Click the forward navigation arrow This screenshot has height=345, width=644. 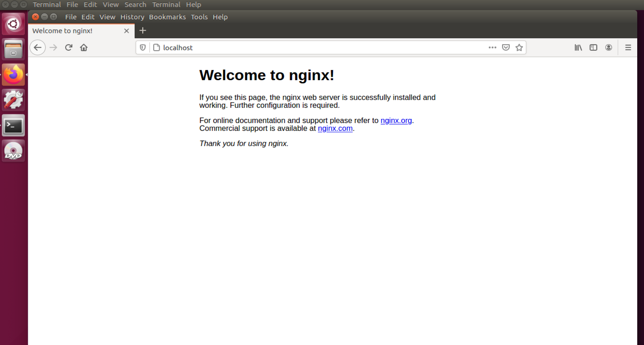pyautogui.click(x=53, y=47)
